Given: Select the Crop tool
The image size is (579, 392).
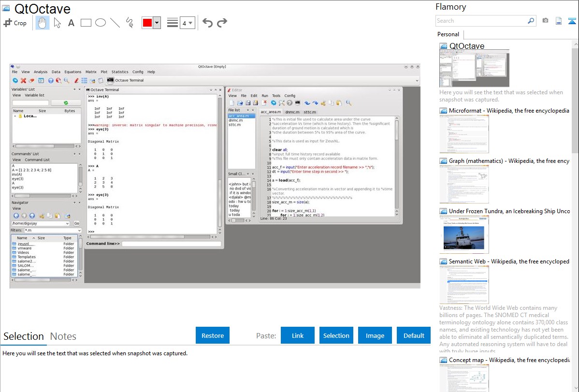Looking at the screenshot, I should 15,23.
